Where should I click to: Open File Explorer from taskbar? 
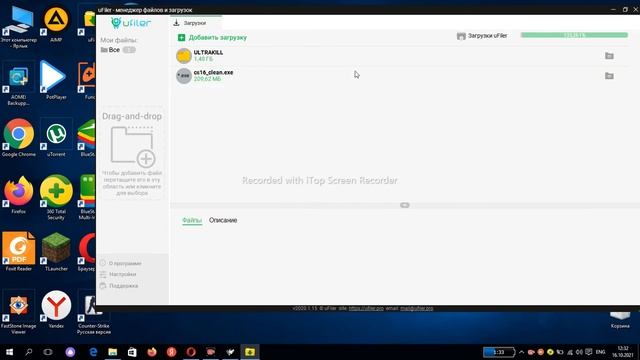pos(113,352)
